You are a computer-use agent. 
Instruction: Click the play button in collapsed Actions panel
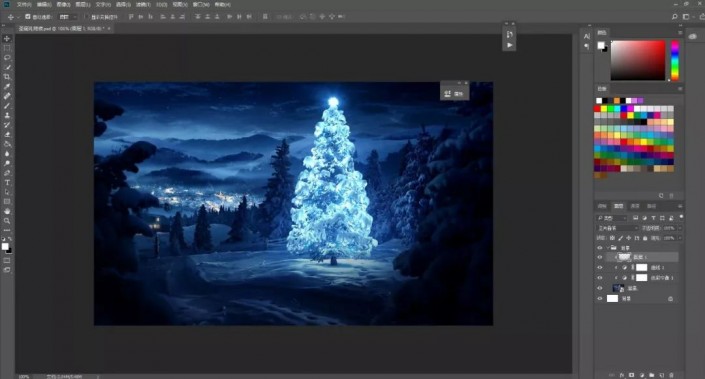509,45
